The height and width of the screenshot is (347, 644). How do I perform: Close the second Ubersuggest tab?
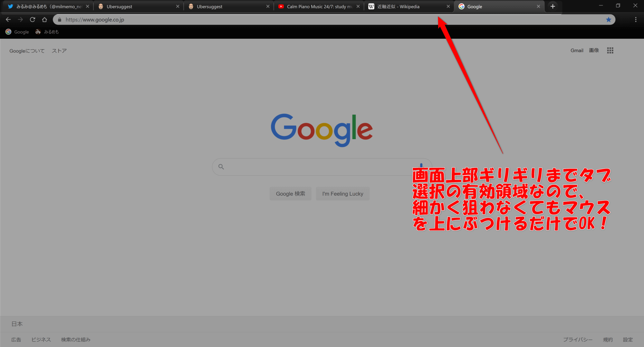point(268,6)
